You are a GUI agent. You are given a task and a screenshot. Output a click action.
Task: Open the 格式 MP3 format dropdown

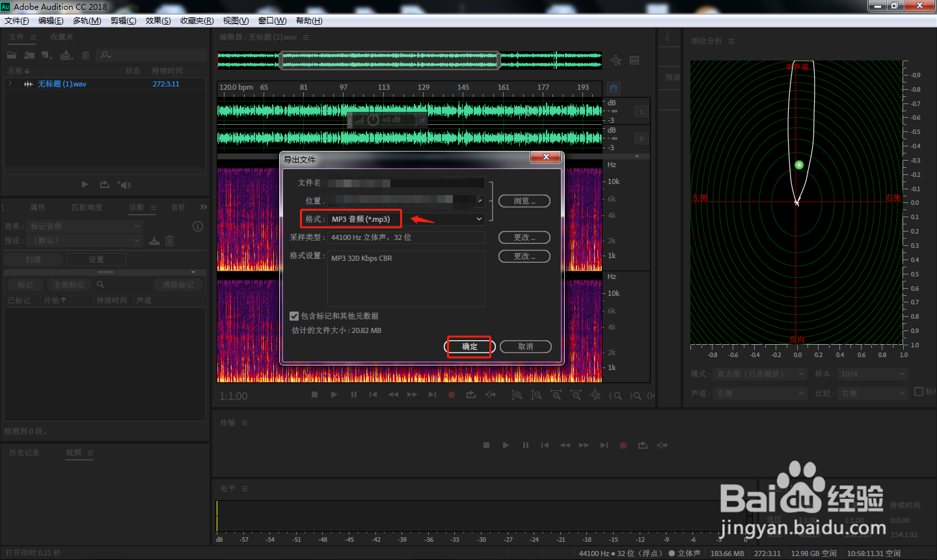click(406, 219)
